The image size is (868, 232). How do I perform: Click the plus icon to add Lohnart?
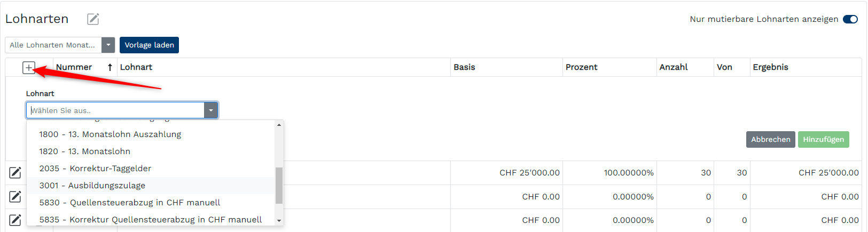(29, 68)
